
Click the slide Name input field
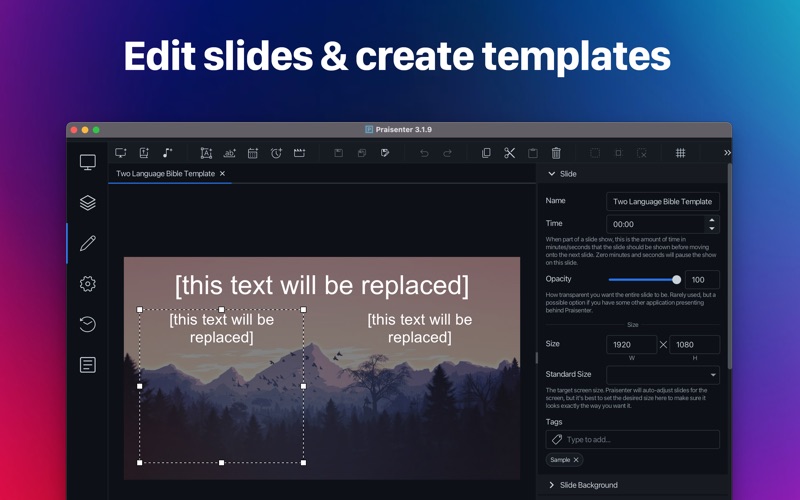(x=663, y=202)
